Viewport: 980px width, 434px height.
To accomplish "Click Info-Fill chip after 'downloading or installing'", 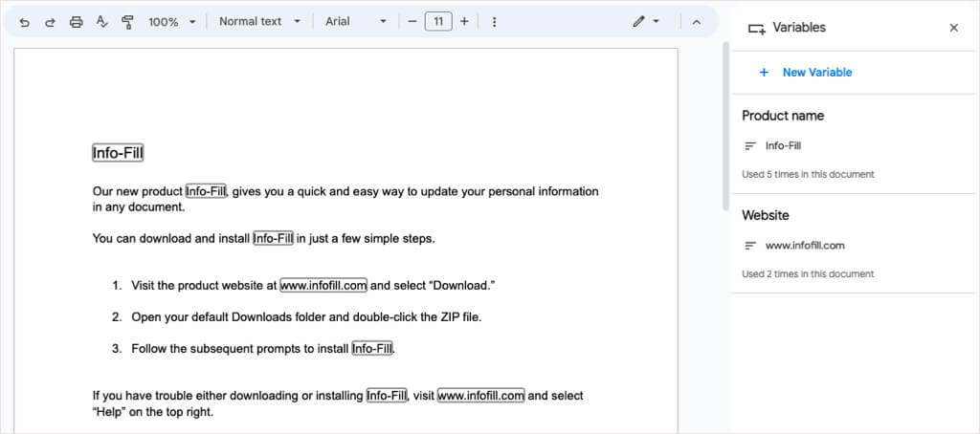I will point(387,395).
